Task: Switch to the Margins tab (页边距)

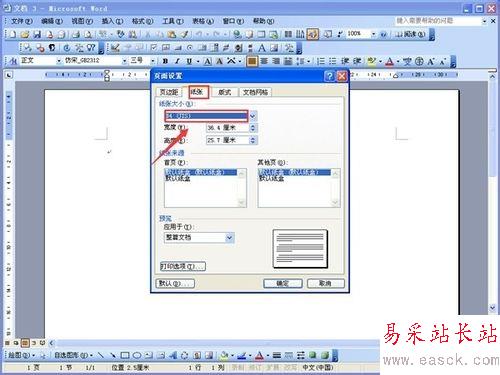Action: click(x=169, y=92)
